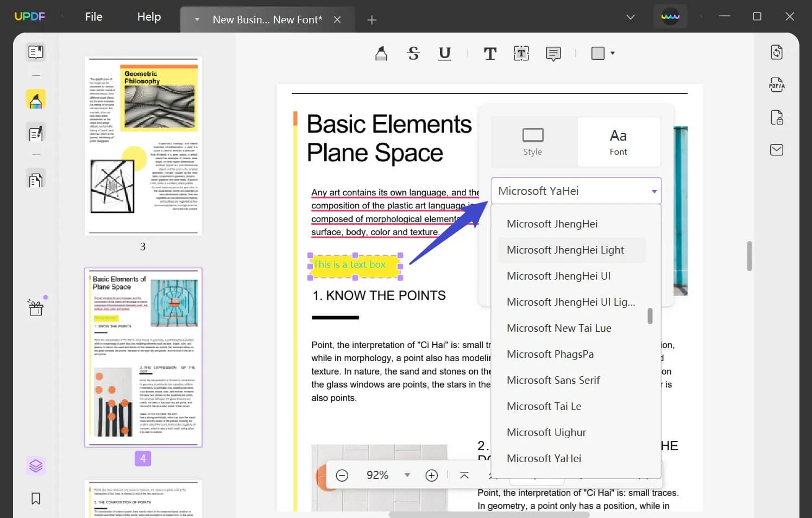Click the '1. KNOW THE POINTS' heading

point(379,295)
